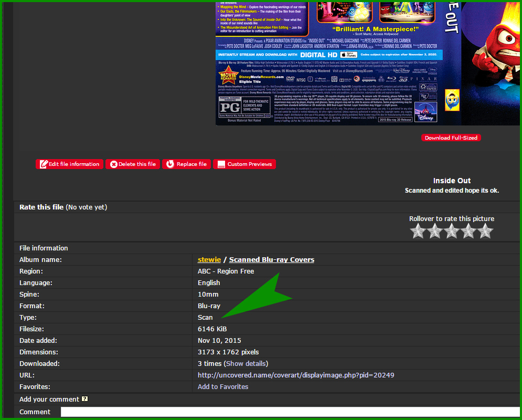Rate the picture five stars
This screenshot has height=420, width=522.
click(485, 231)
